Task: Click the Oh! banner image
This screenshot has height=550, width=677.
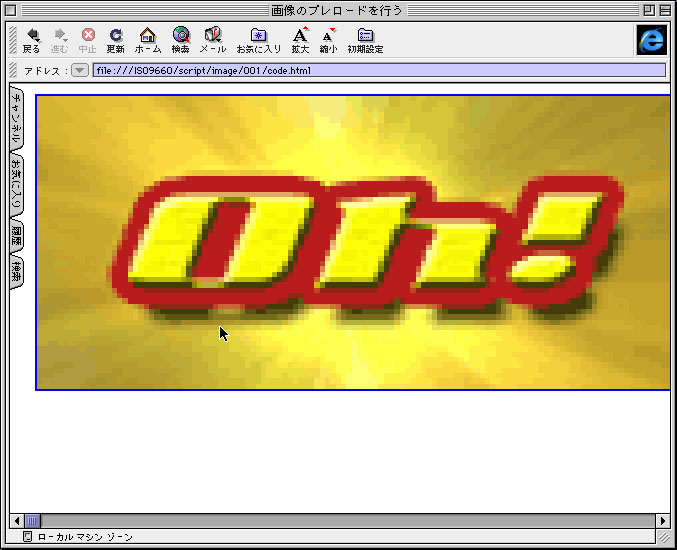Action: point(353,242)
